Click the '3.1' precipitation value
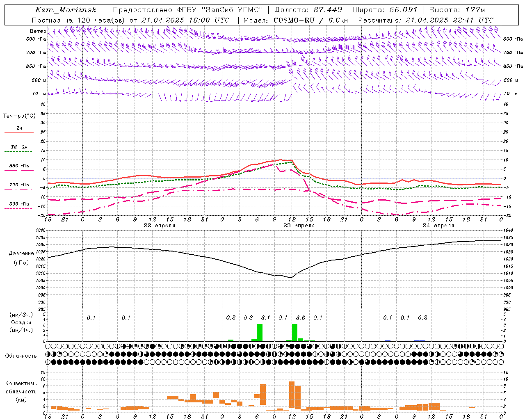Screen dimensions: 525x420 point(265,317)
